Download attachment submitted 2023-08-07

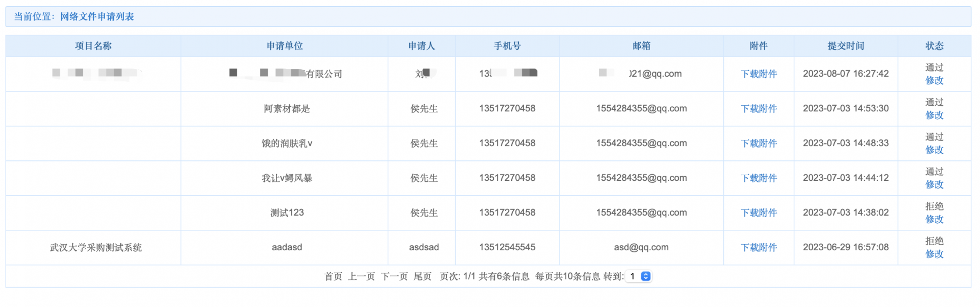click(x=759, y=74)
